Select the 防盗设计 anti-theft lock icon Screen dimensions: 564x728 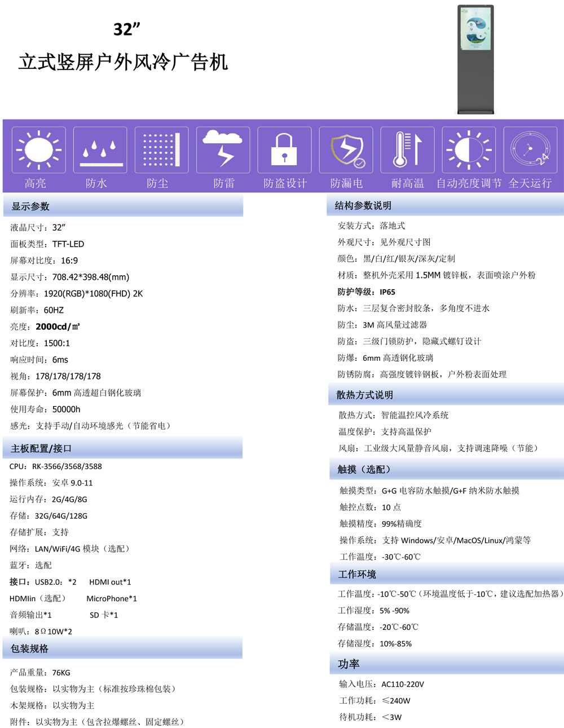click(x=284, y=149)
